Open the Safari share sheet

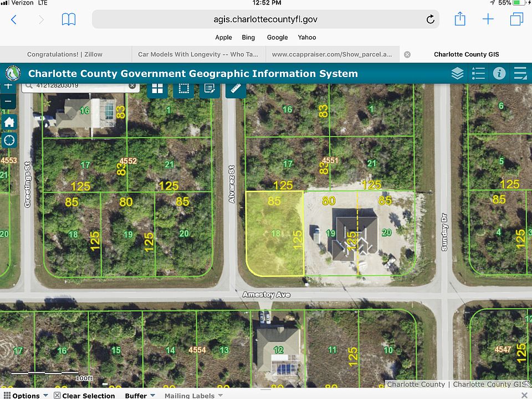(460, 19)
